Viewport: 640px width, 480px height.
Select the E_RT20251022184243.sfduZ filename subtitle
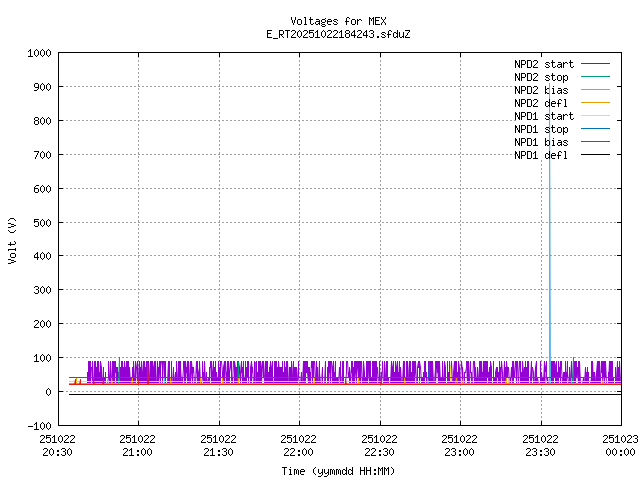[x=338, y=34]
